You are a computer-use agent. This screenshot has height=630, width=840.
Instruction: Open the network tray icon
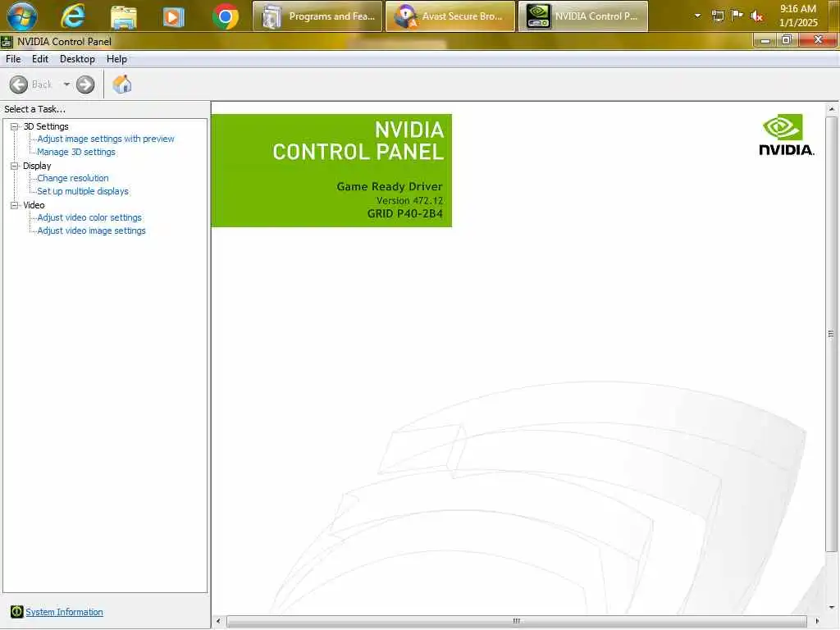coord(718,16)
